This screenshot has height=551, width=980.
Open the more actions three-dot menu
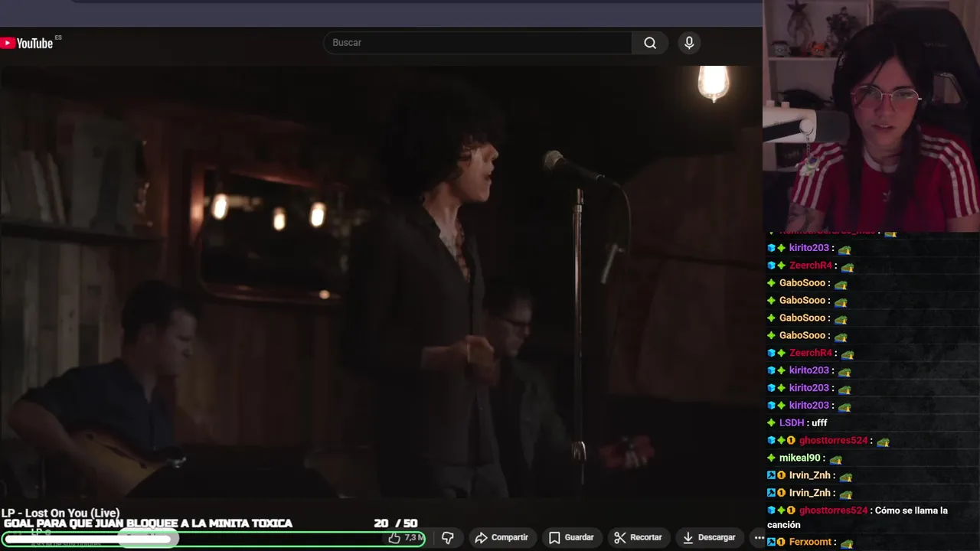(x=759, y=537)
